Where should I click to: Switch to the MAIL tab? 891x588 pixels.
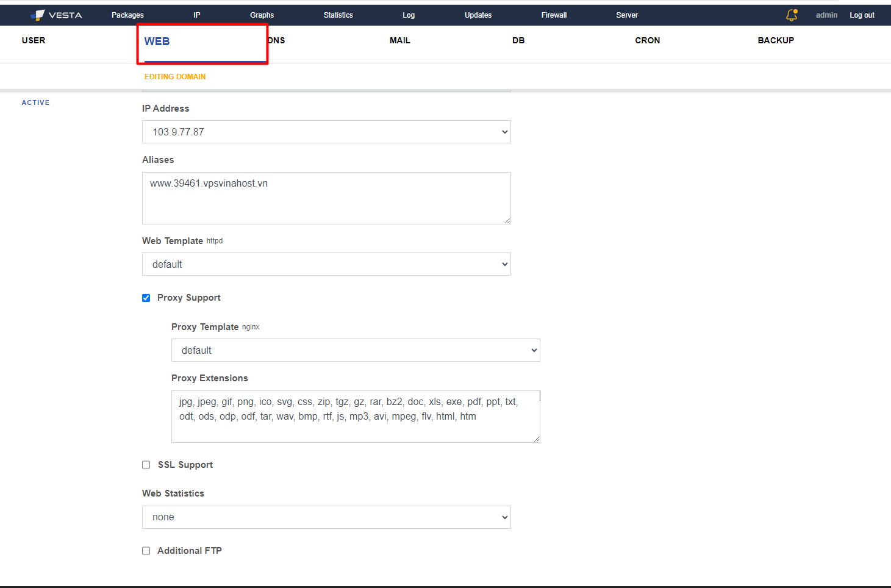400,40
